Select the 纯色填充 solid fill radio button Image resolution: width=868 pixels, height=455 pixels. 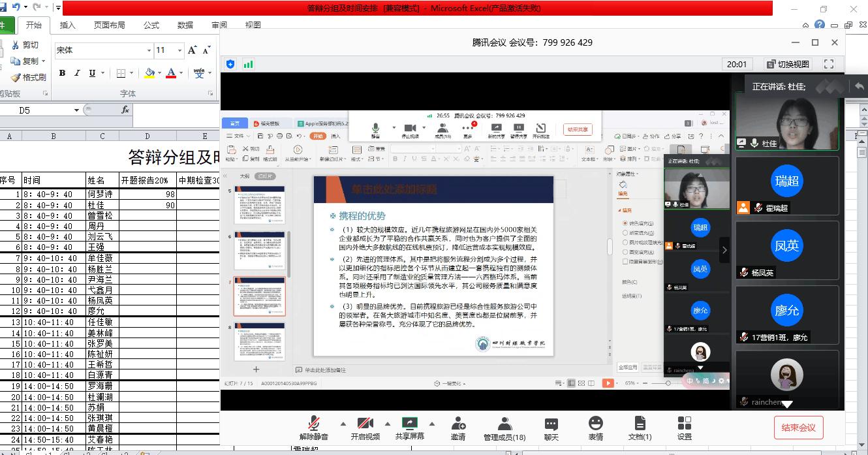click(626, 223)
